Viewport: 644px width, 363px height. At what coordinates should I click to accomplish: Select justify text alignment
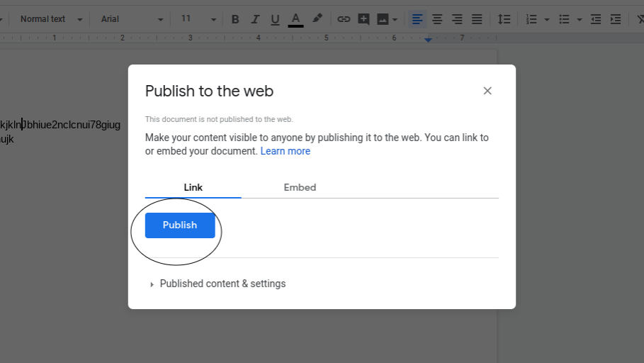477,19
